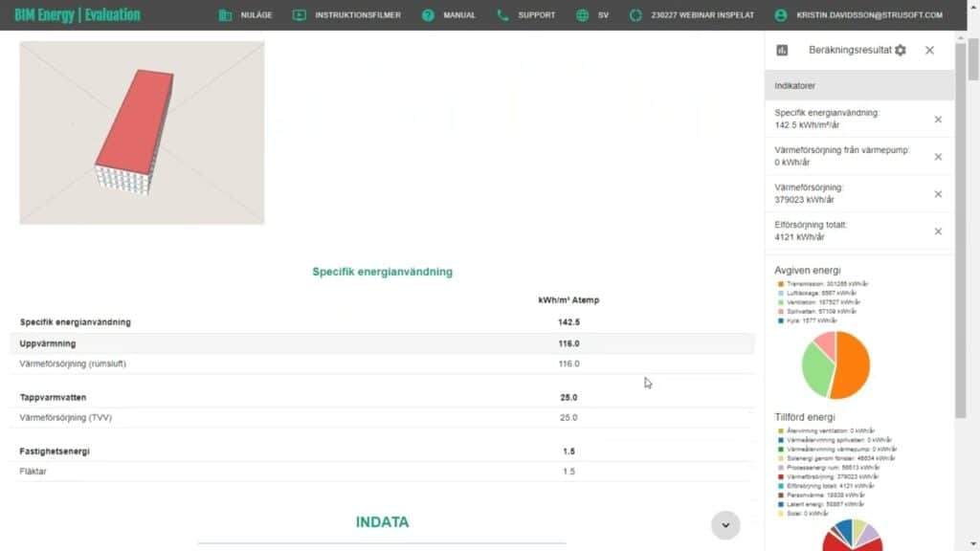Select the Värmeförsörjning (TVV) row
Screen dimensions: 980x551
click(382, 417)
